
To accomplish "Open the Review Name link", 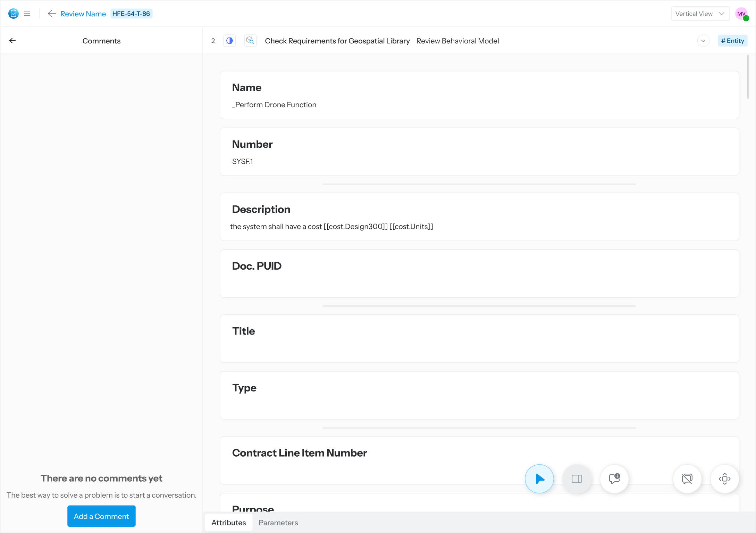I will coord(83,14).
